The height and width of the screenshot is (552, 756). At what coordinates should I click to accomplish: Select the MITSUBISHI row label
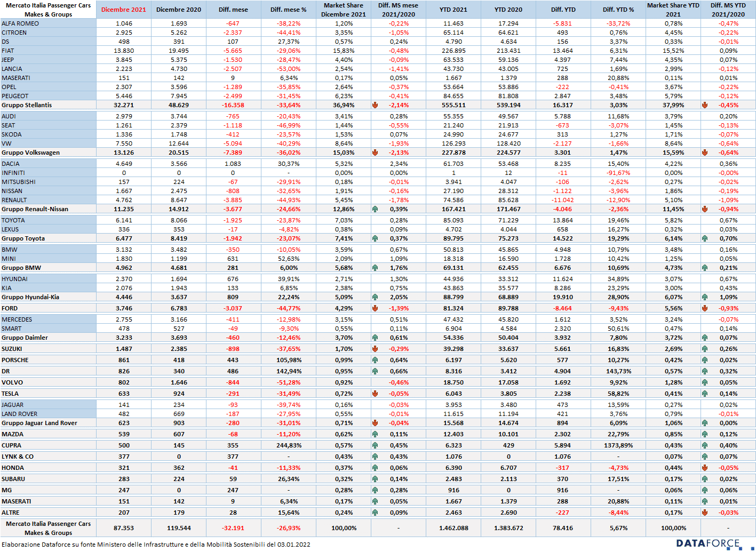coord(19,182)
